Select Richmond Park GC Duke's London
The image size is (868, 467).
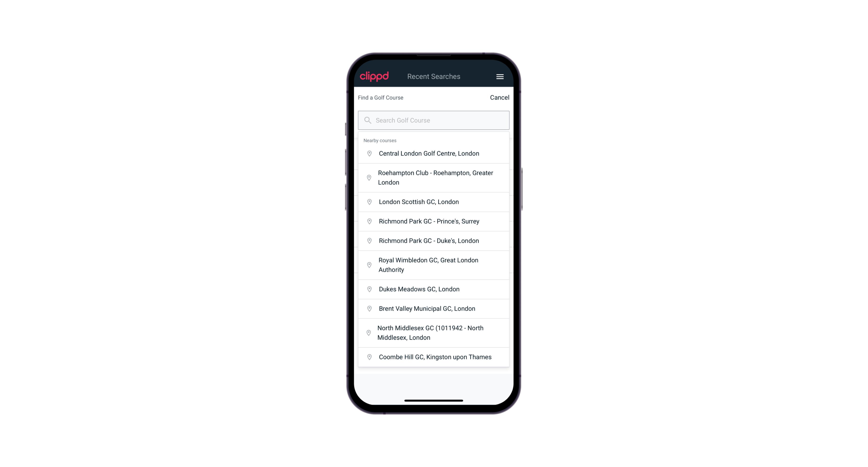[x=434, y=240]
